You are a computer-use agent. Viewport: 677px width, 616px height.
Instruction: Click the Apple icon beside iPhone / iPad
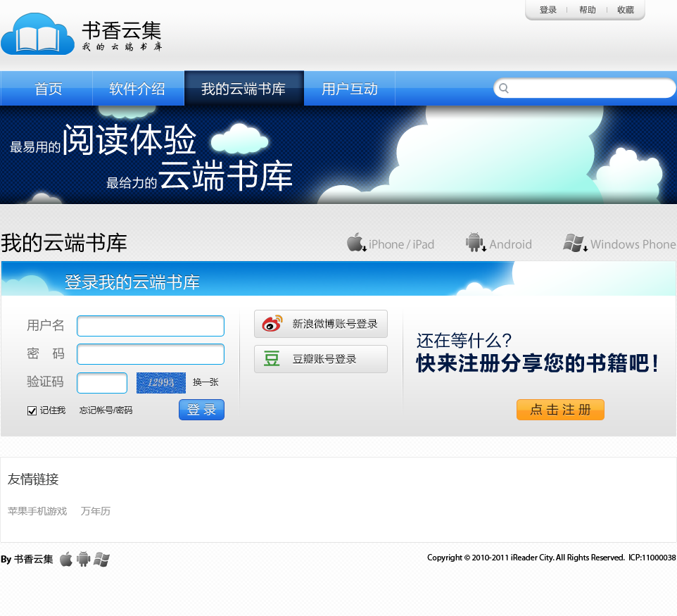[x=356, y=242]
